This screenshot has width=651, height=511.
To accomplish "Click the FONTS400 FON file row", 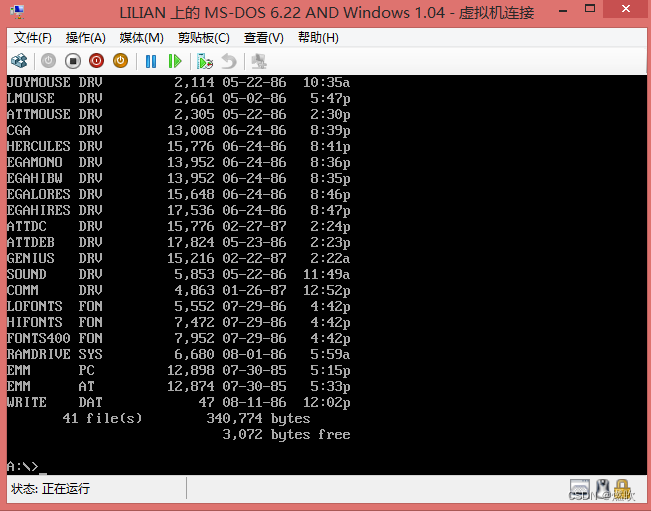I will (x=179, y=338).
